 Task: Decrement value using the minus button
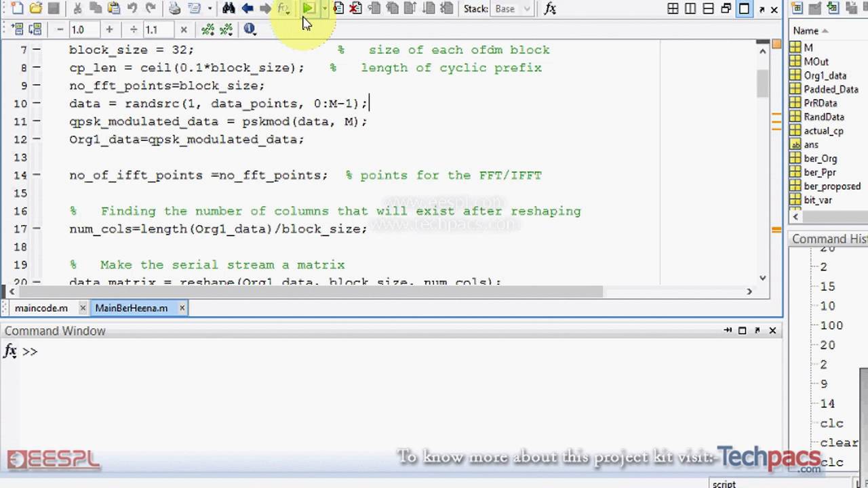(x=60, y=30)
